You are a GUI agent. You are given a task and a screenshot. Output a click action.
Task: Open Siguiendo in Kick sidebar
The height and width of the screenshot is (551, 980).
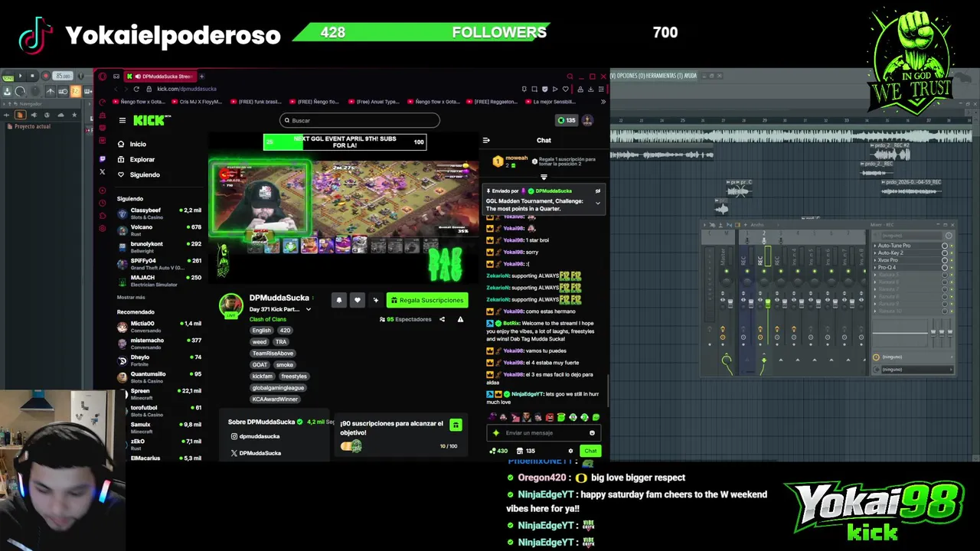point(139,174)
